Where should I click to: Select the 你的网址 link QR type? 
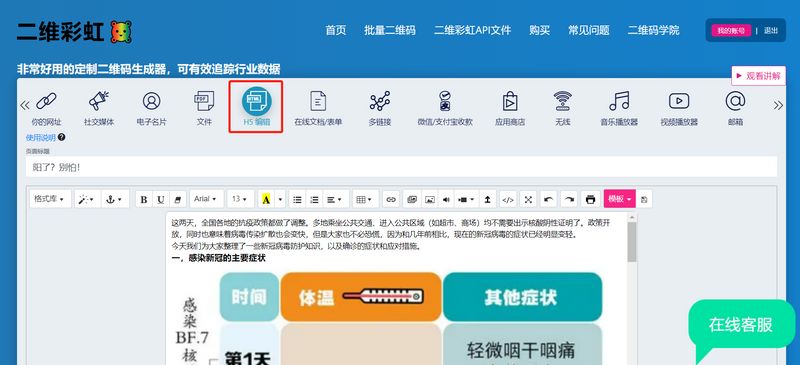pyautogui.click(x=46, y=108)
